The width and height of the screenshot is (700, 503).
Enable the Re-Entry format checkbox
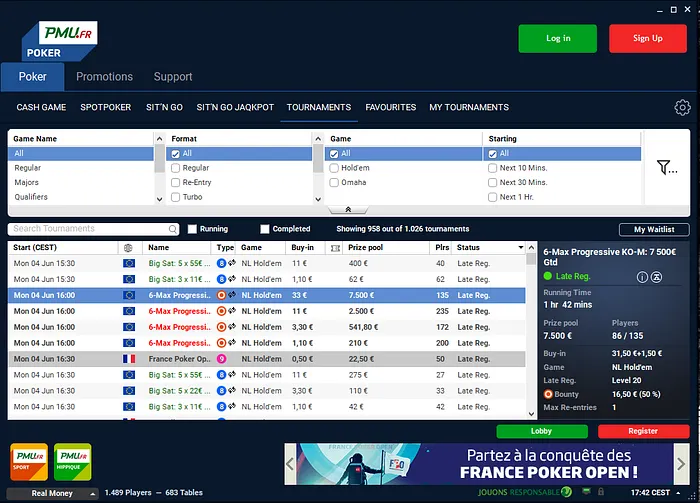[175, 183]
